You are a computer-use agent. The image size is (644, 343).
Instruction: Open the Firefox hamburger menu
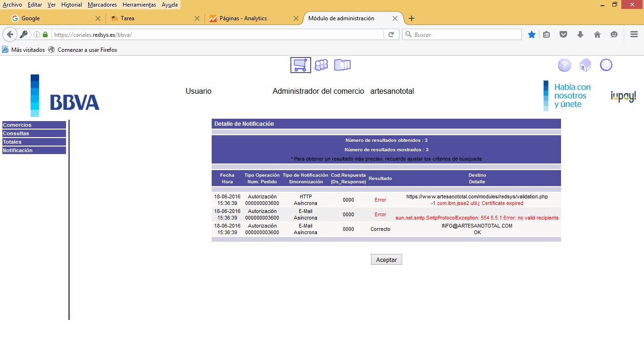click(x=634, y=34)
